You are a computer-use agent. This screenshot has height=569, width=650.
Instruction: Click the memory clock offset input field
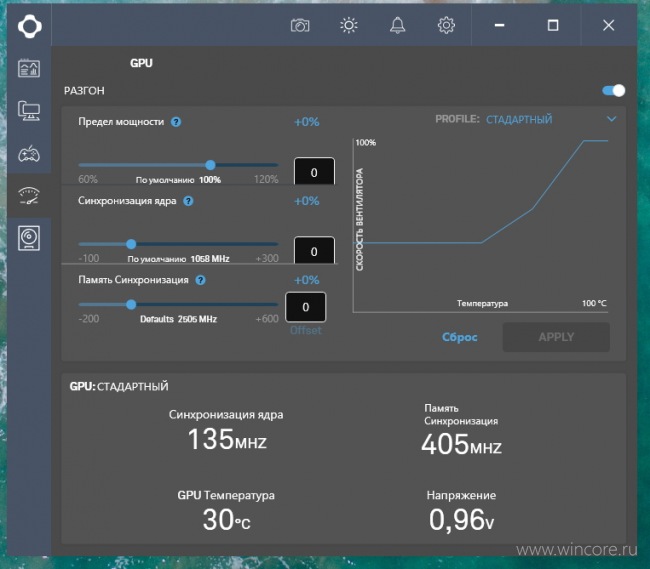pyautogui.click(x=306, y=307)
